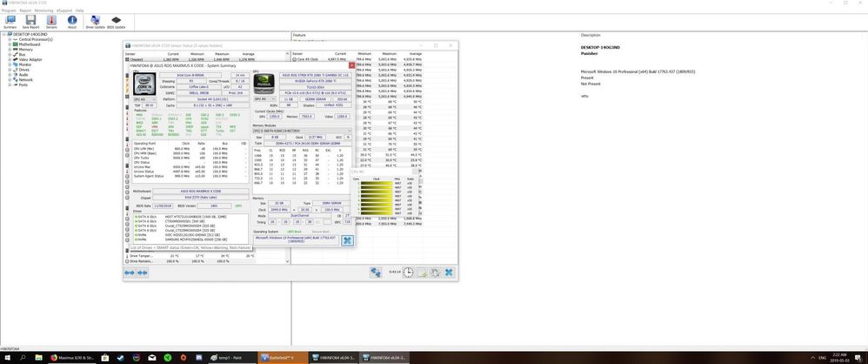The image size is (868, 364).
Task: Click blue X button in System Summary
Action: point(347,239)
